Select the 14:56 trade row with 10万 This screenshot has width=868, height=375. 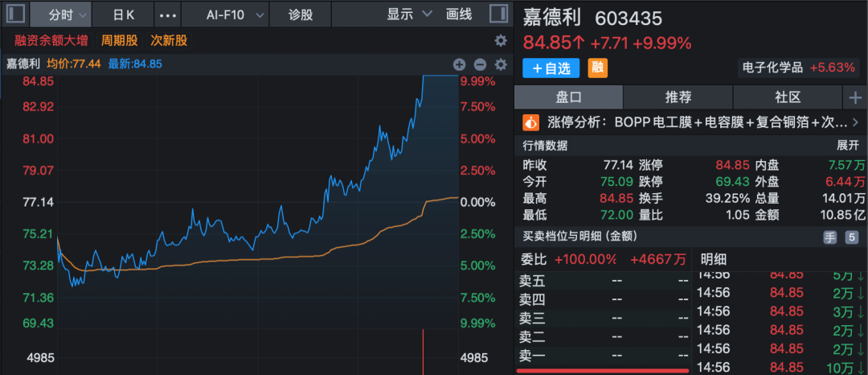(x=780, y=367)
